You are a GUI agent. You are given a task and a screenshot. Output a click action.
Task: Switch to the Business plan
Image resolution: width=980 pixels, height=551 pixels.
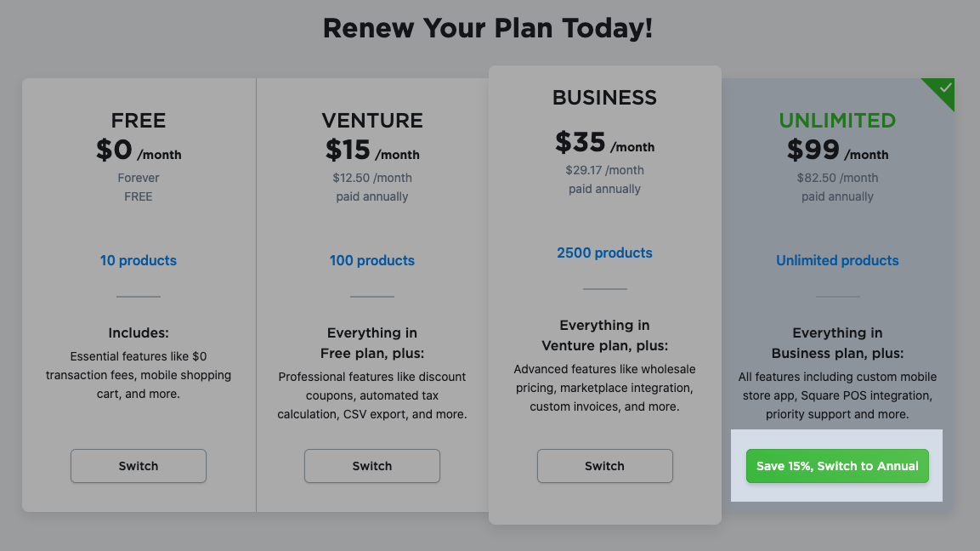pyautogui.click(x=604, y=466)
